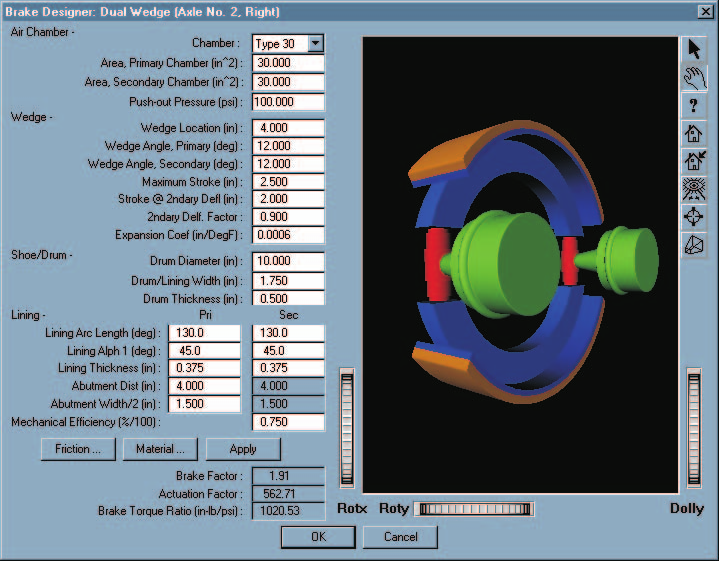Click the Drum Thickness field

click(288, 299)
